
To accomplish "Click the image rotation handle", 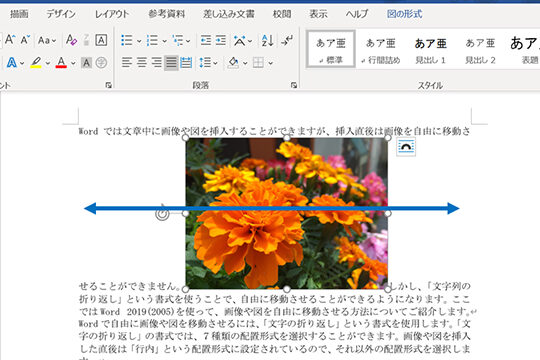I will (162, 214).
